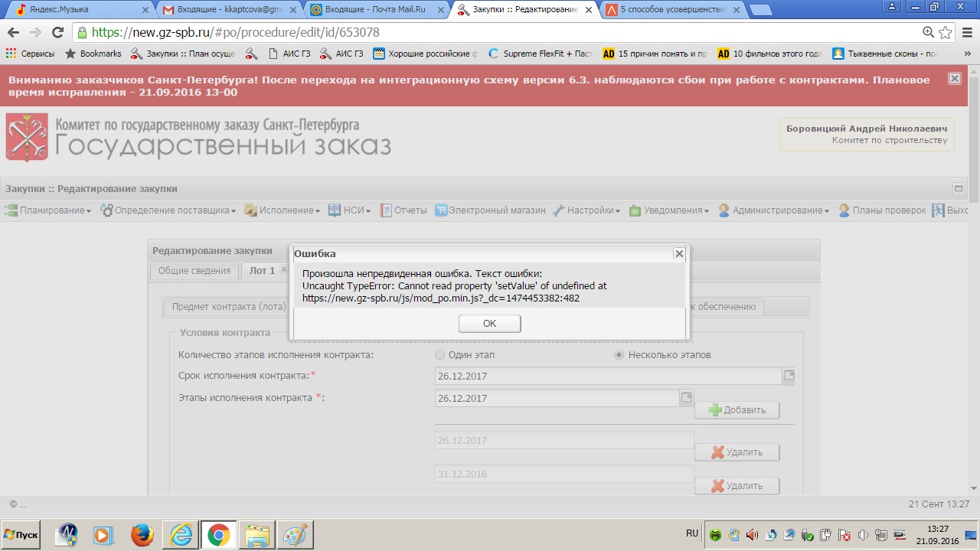Click the Этапы исполнения контракта date field

tap(557, 398)
